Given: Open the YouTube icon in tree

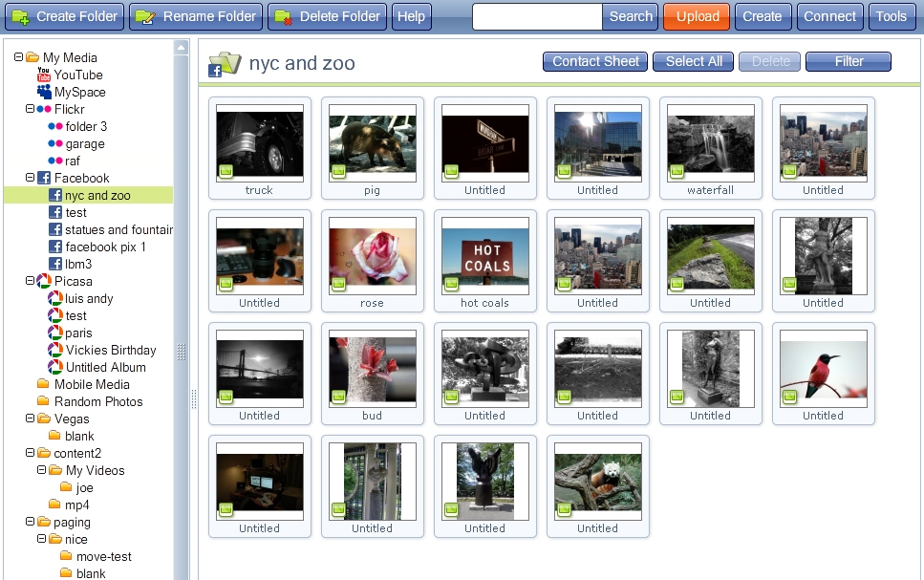Looking at the screenshot, I should (44, 75).
